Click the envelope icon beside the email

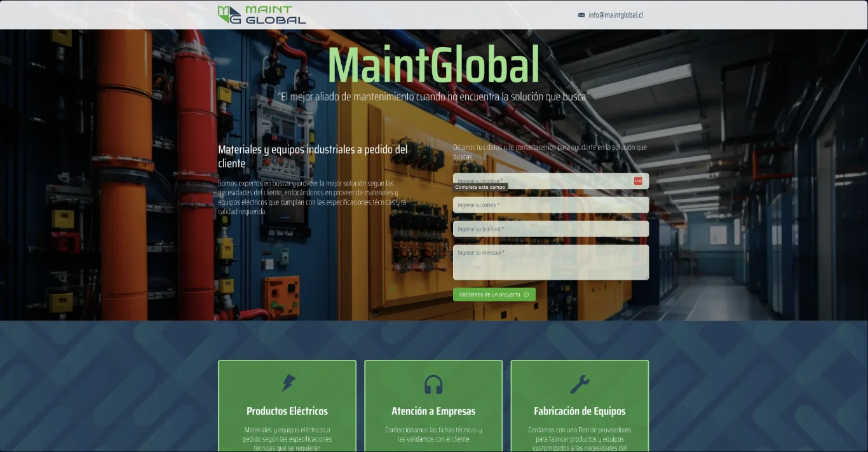(x=581, y=15)
